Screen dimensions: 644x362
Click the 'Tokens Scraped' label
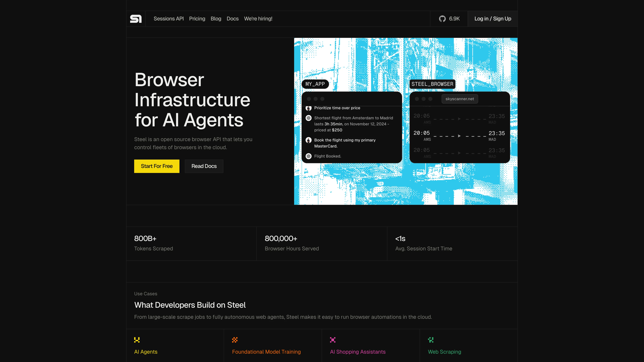pos(153,249)
